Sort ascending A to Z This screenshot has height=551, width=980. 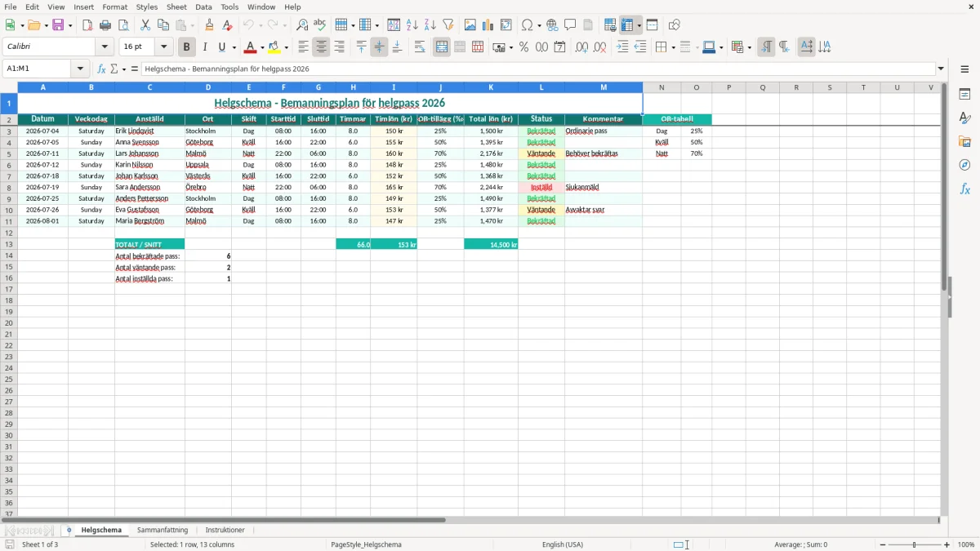[x=412, y=25]
